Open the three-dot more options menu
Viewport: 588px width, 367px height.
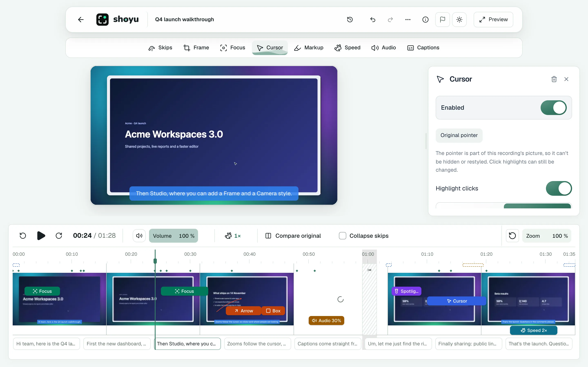(x=408, y=19)
